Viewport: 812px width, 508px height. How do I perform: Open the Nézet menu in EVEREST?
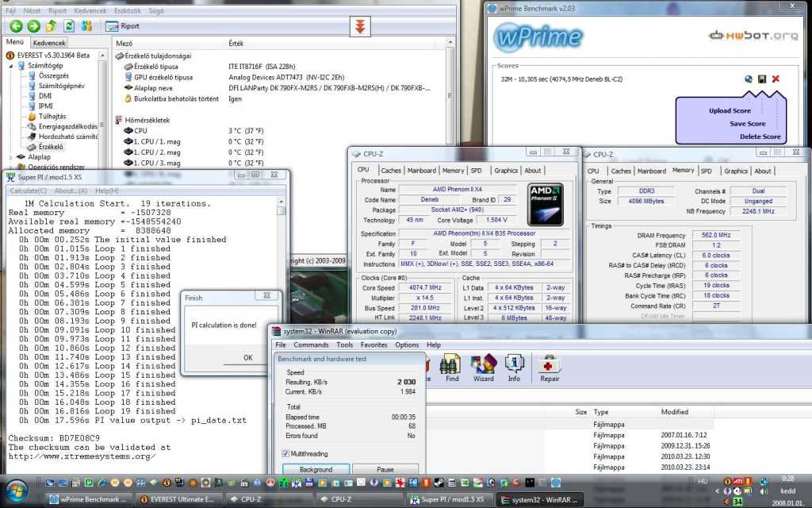click(x=32, y=10)
